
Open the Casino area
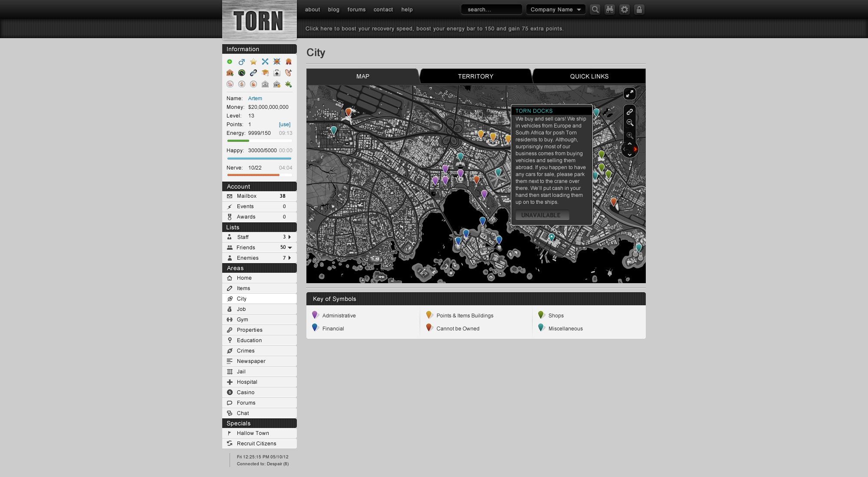click(x=260, y=392)
